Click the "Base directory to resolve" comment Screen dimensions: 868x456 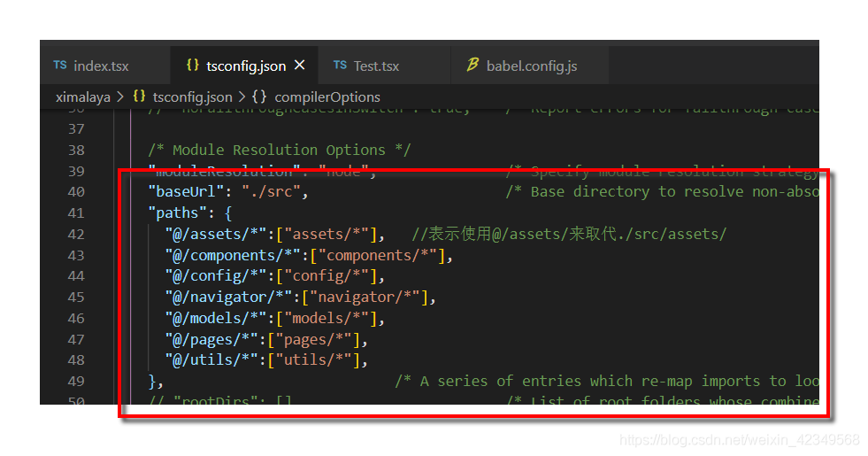click(662, 192)
